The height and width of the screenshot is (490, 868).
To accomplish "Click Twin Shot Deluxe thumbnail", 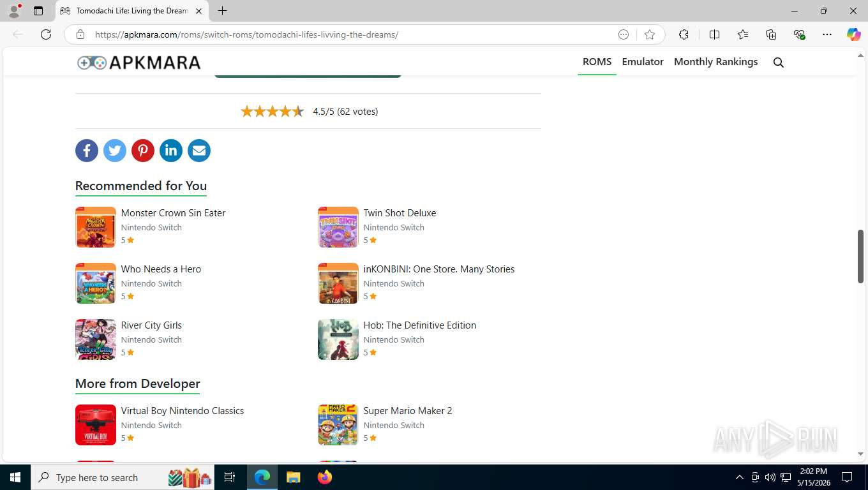I will tap(338, 227).
